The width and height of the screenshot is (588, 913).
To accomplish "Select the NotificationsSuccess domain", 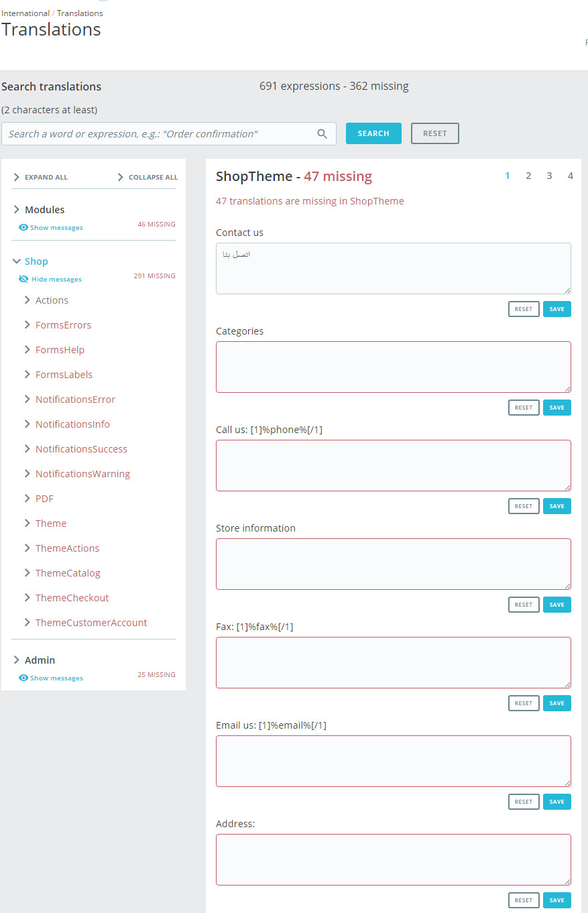I will click(x=81, y=449).
